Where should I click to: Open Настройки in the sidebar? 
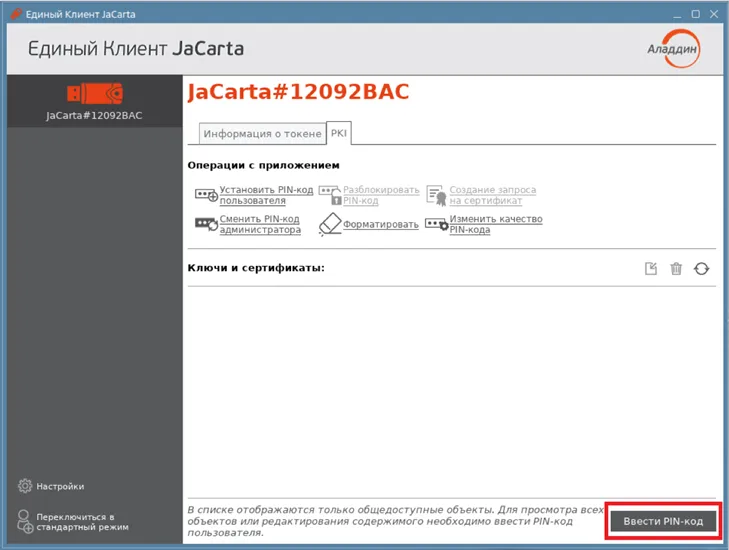pyautogui.click(x=60, y=486)
